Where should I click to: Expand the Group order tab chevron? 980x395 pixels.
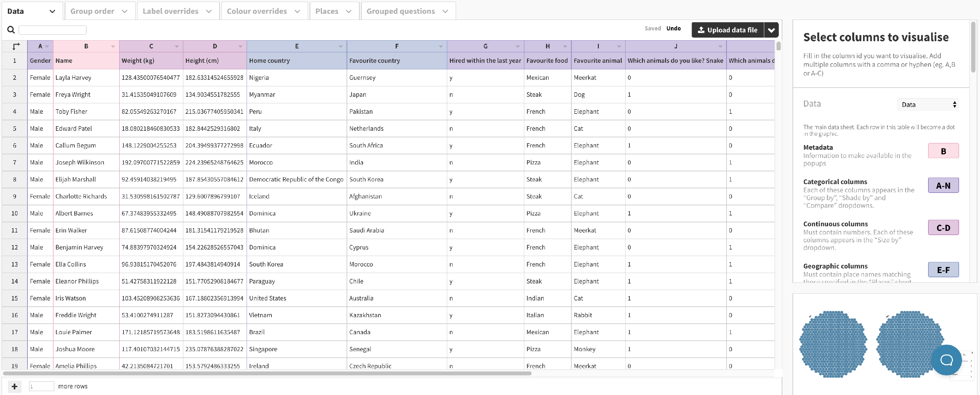click(124, 11)
